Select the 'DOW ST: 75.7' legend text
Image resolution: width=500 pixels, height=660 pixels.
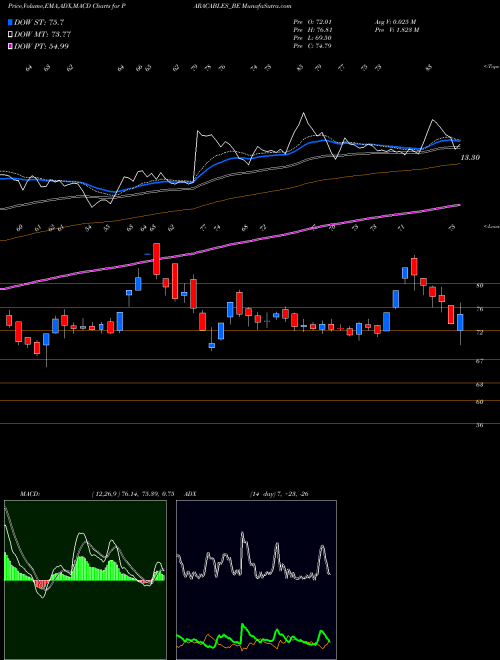point(39,22)
